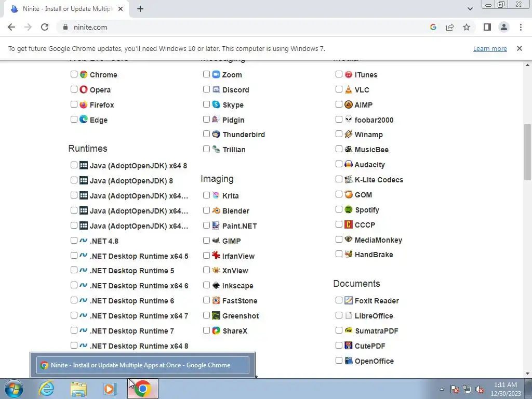Click the CCCP icon

pyautogui.click(x=349, y=224)
